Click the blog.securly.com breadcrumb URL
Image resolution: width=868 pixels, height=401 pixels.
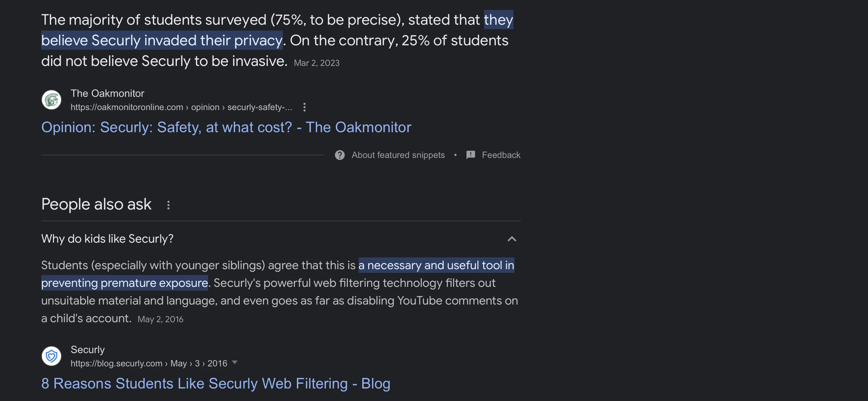pos(149,363)
